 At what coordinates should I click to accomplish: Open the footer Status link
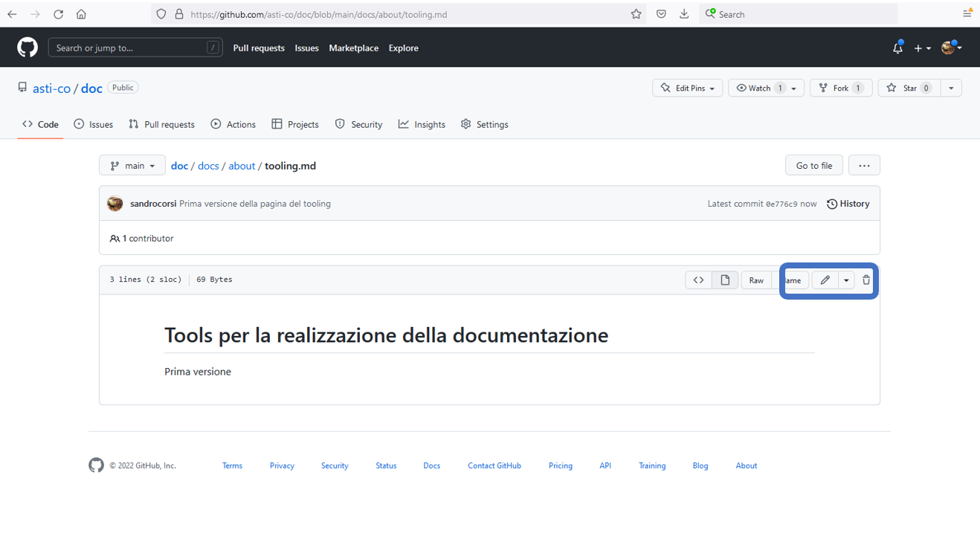(x=386, y=465)
